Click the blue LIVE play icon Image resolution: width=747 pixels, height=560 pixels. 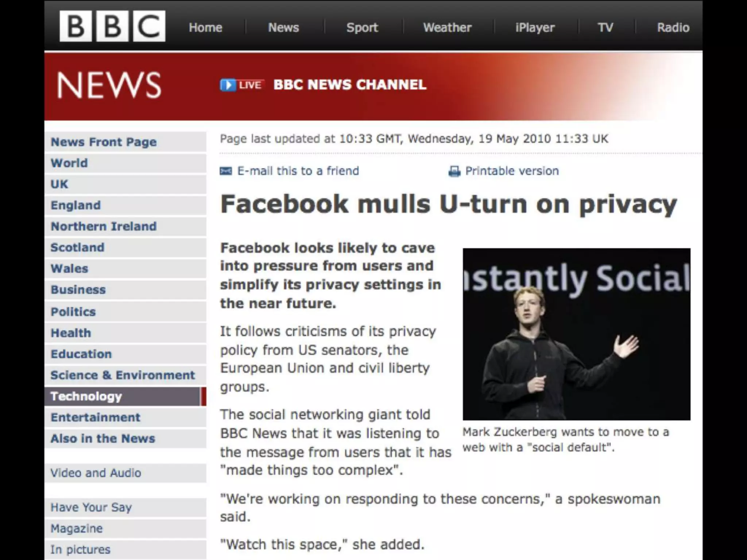[x=228, y=85]
